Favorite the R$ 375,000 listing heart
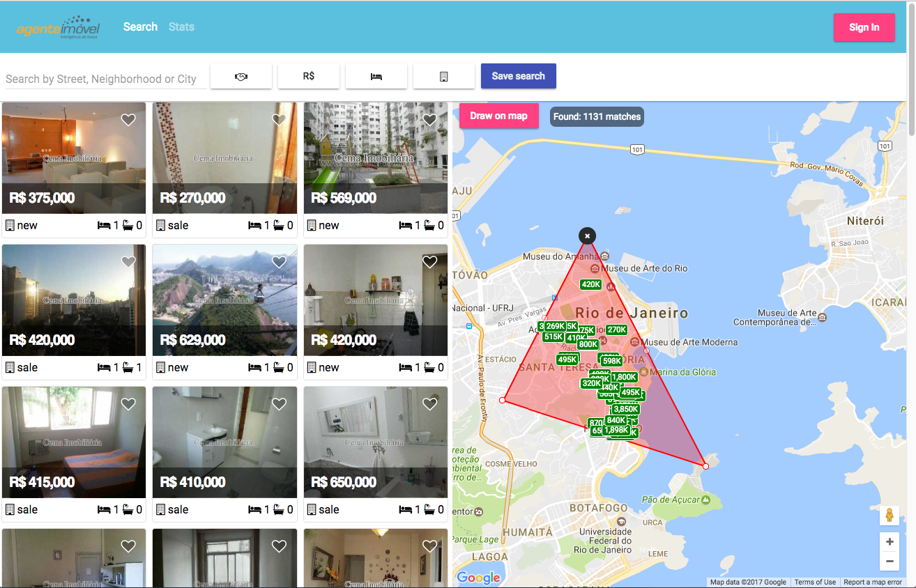Screen dimensions: 916x588 pos(128,120)
